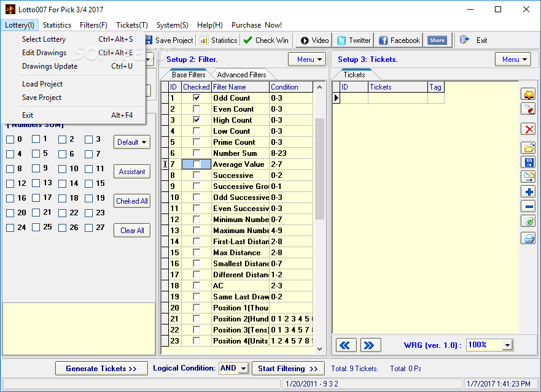The width and height of the screenshot is (541, 392).
Task: Click the recycle bin icon
Action: [528, 221]
